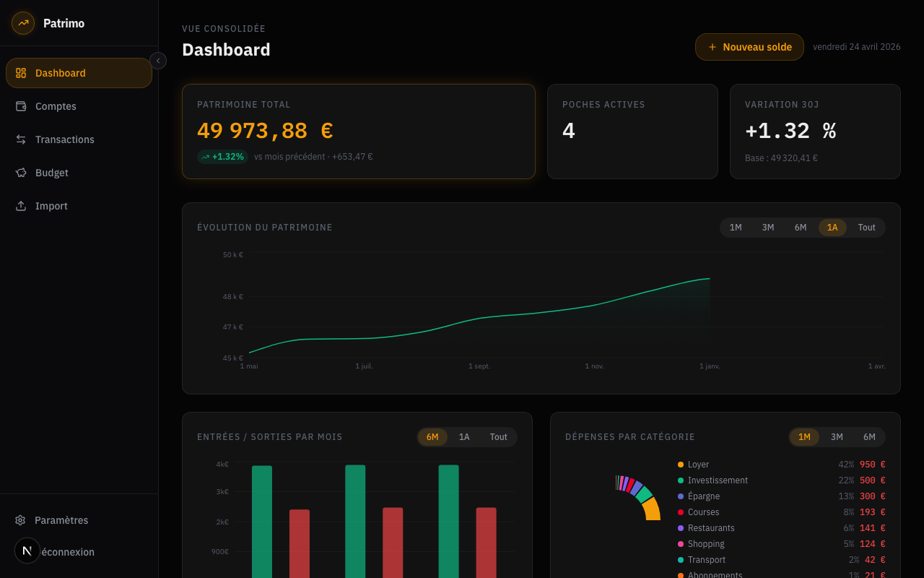Set patrimoine evolution range to 1M
The height and width of the screenshot is (578, 924).
tap(736, 228)
